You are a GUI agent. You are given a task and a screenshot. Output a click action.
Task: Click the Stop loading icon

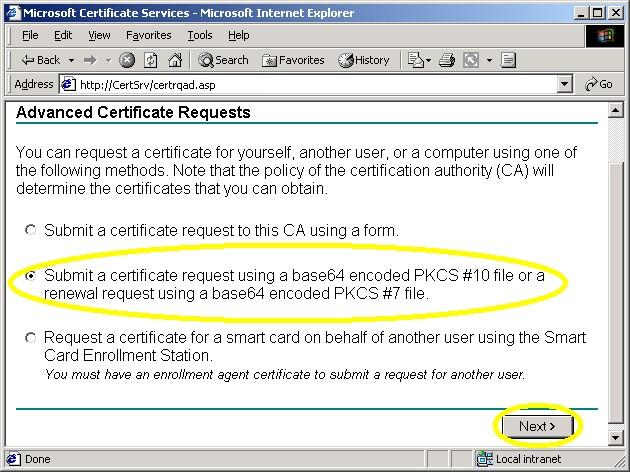click(x=127, y=60)
